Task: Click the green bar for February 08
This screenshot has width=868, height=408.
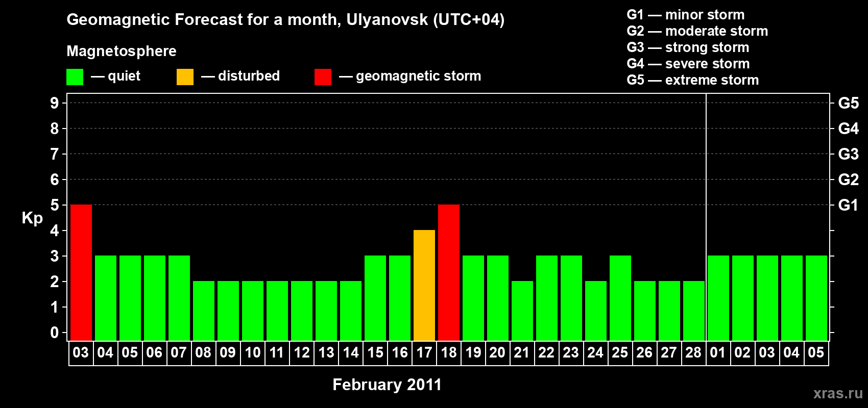Action: (204, 311)
